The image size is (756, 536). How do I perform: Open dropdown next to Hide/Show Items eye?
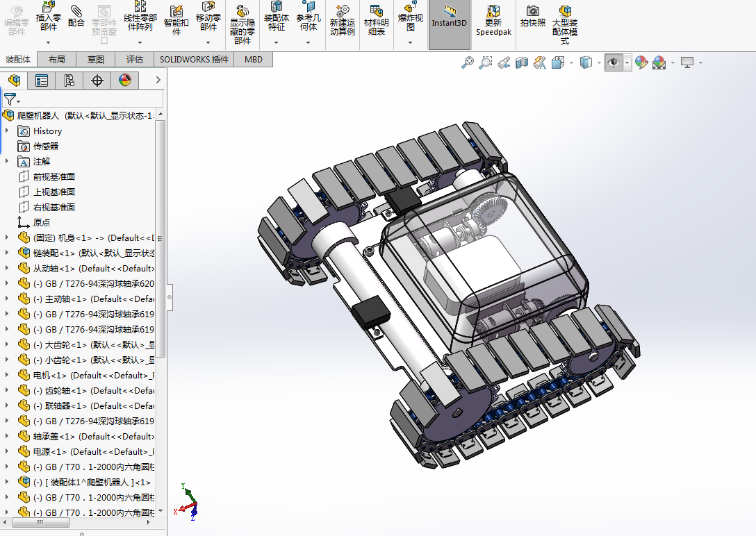(x=627, y=62)
